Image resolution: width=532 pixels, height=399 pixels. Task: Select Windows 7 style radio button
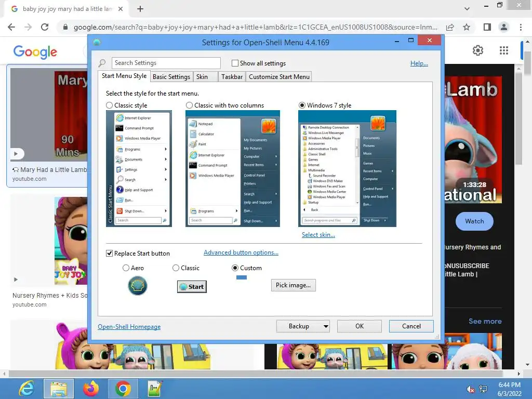(302, 105)
